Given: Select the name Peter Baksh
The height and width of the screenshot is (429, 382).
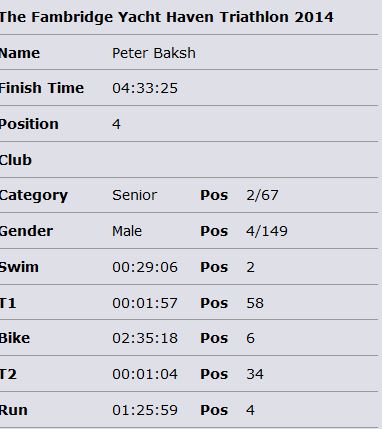Looking at the screenshot, I should 154,53.
